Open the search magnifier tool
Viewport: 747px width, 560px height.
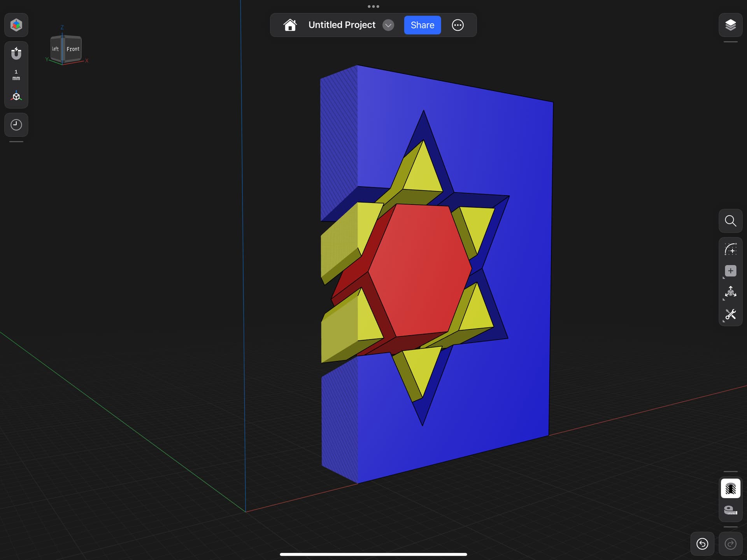tap(730, 221)
